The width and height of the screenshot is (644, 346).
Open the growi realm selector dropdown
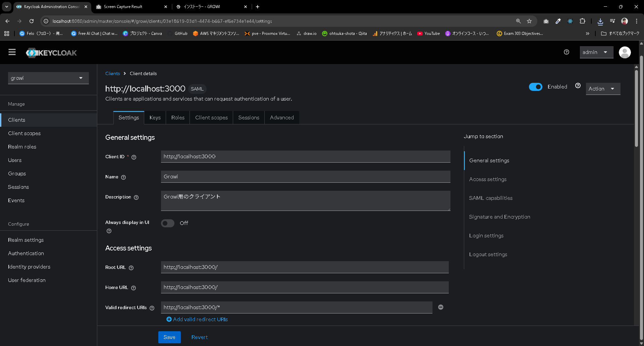tap(48, 78)
